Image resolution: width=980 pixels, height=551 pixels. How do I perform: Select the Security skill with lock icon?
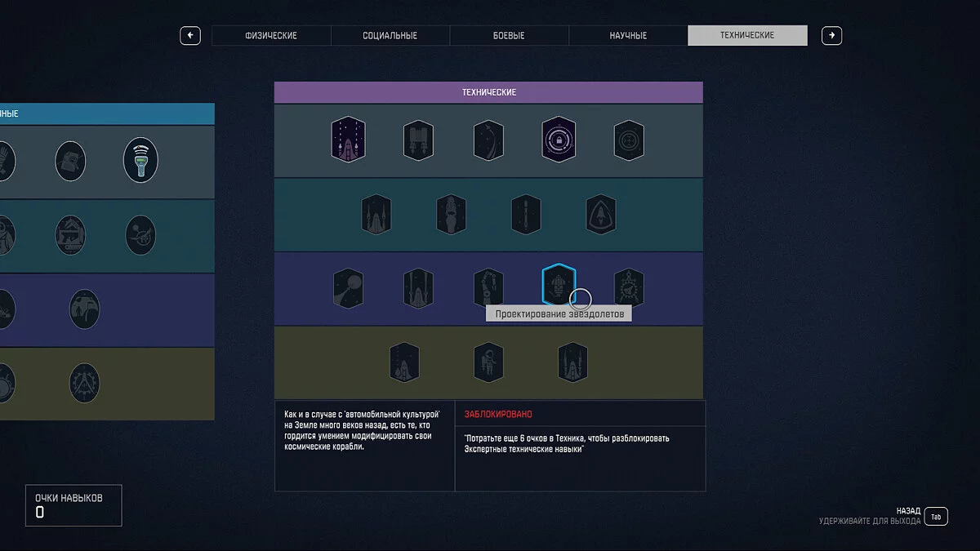tap(559, 140)
